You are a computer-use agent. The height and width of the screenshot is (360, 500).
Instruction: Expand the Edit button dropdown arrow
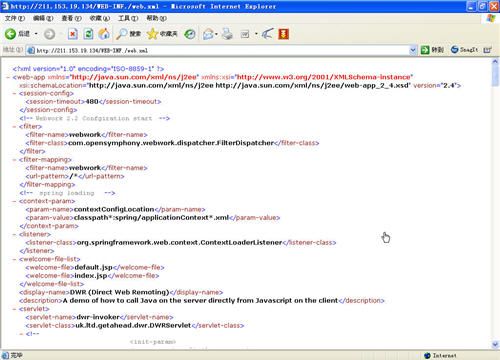point(256,34)
